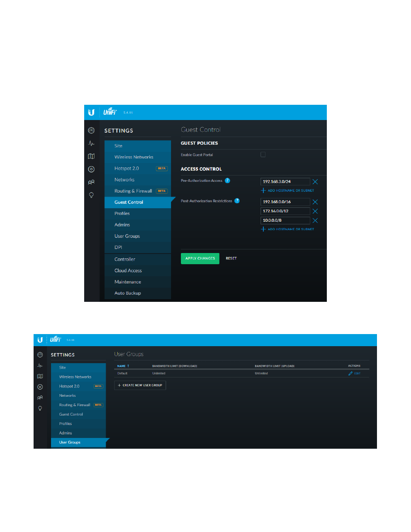
Task: Reset the Guest Control changes
Action: point(231,258)
